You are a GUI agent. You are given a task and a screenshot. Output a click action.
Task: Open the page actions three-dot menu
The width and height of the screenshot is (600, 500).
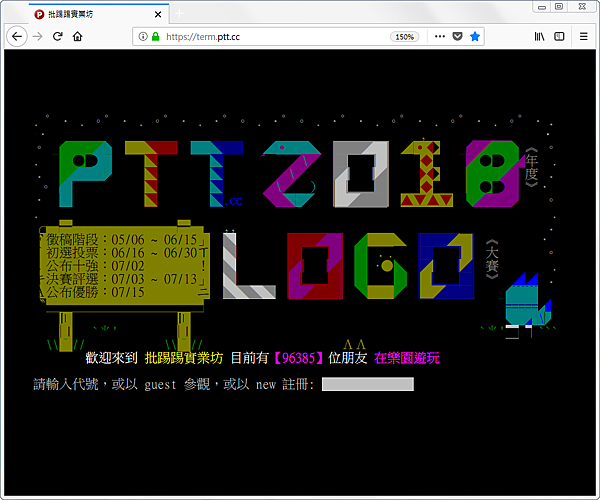440,36
